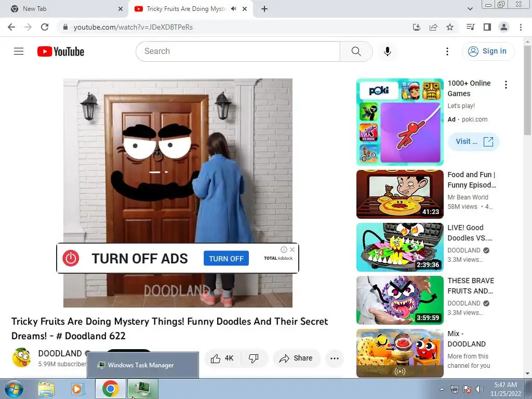Open more actions ellipsis under the video
532x399 pixels.
coord(335,358)
